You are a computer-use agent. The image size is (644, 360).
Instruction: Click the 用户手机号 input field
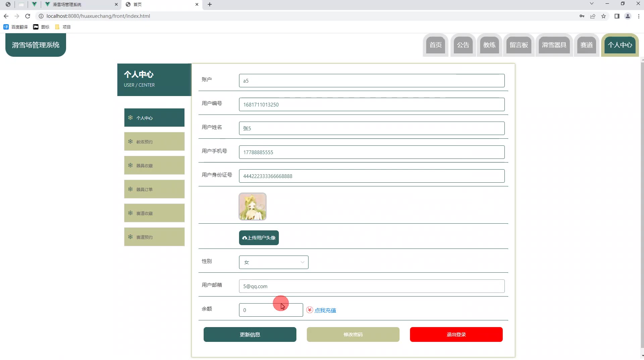tap(372, 152)
